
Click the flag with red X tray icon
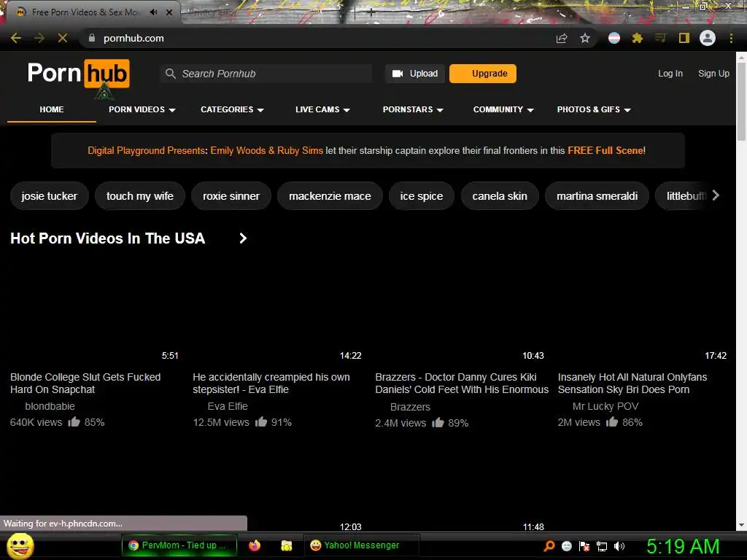pos(584,546)
